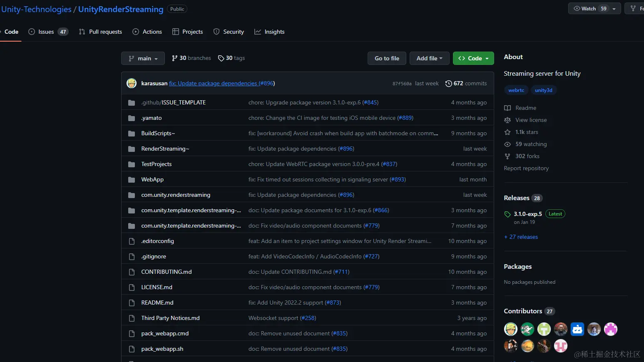Click the 30 tags link
644x362 pixels.
231,58
